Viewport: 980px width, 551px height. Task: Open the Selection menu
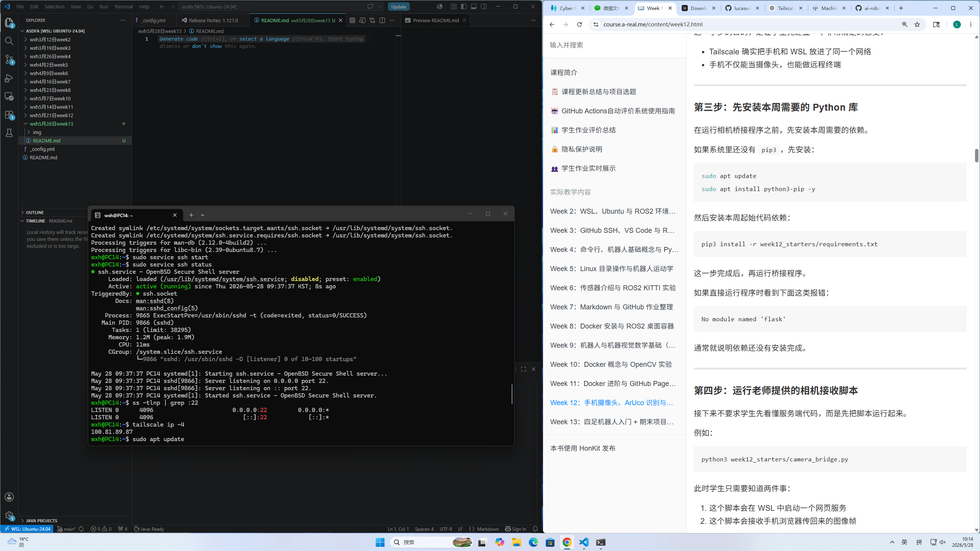54,7
